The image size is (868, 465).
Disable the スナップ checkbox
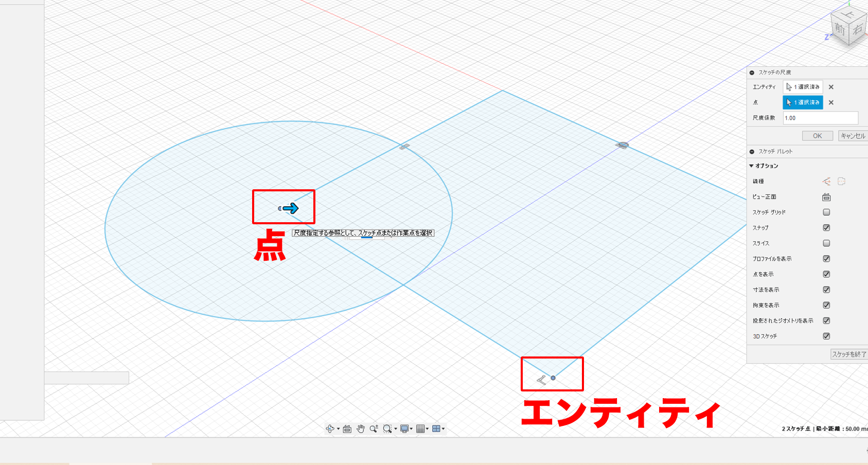[x=826, y=228]
